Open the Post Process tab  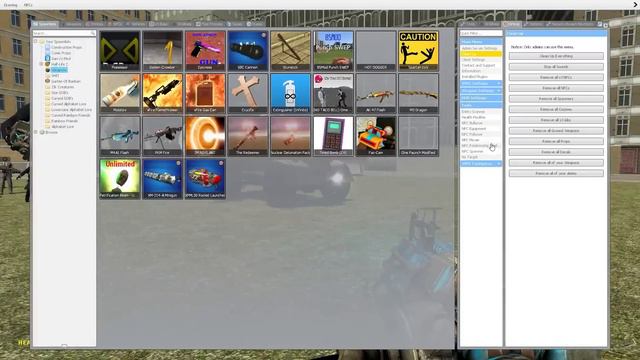click(x=210, y=24)
